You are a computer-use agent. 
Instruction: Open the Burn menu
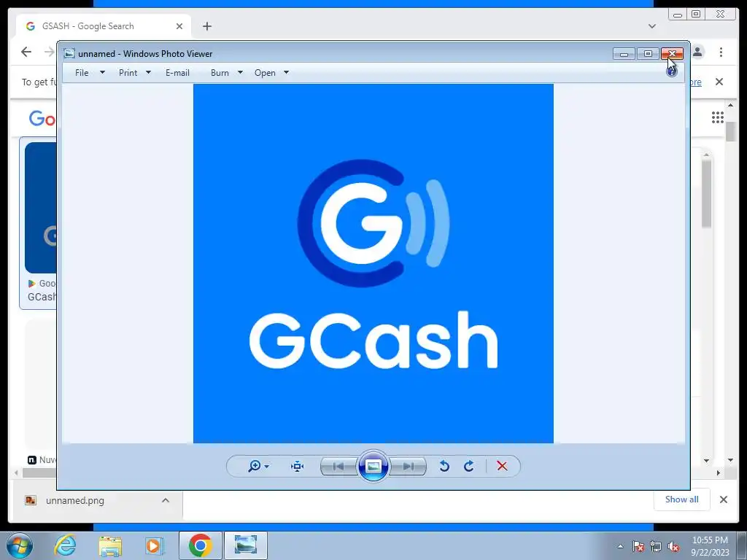[220, 72]
